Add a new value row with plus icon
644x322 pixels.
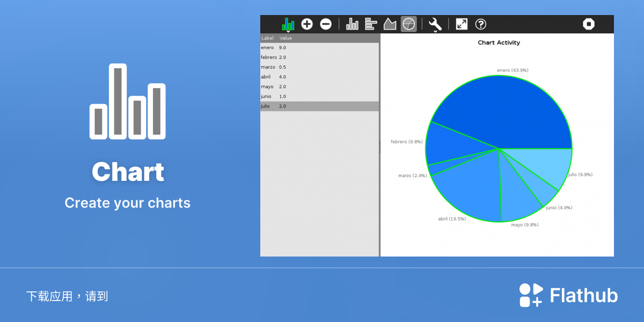click(x=307, y=24)
